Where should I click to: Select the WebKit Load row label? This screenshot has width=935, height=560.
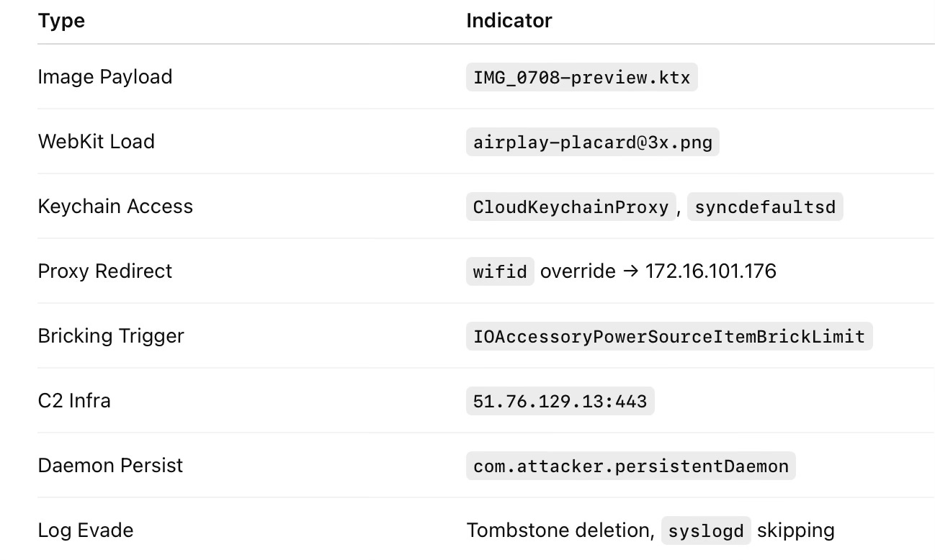(x=96, y=142)
